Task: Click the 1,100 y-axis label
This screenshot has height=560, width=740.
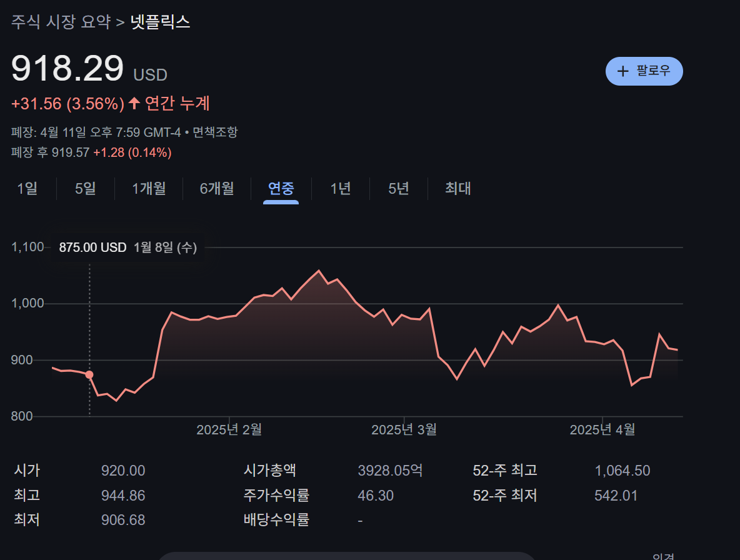Action: pos(27,247)
